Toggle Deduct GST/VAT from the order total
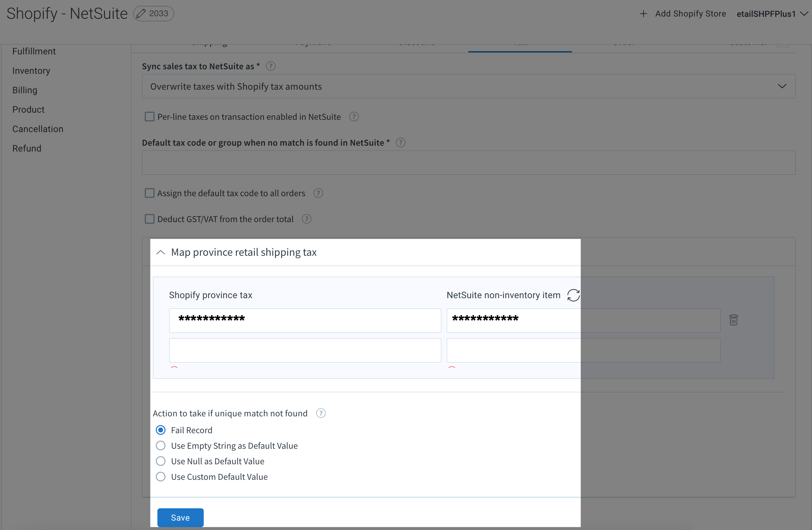 click(x=149, y=219)
